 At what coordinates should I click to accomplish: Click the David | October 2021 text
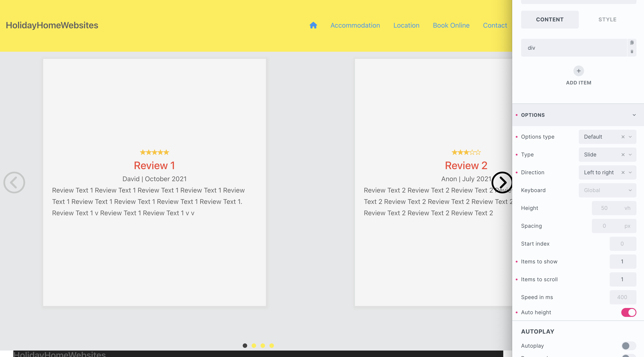click(x=155, y=179)
